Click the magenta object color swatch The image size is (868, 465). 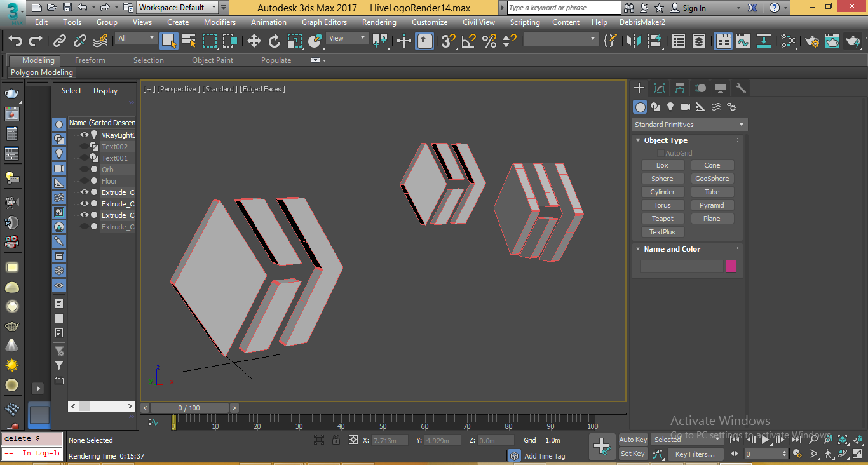pyautogui.click(x=731, y=266)
